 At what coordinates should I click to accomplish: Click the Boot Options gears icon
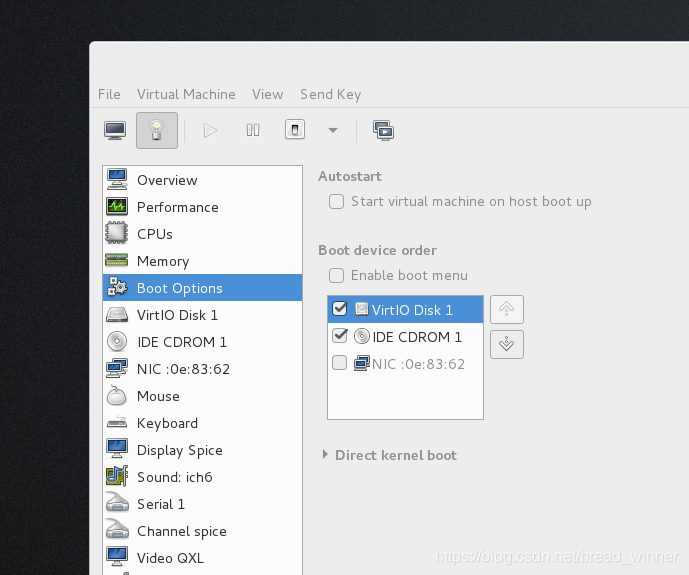pyautogui.click(x=117, y=286)
